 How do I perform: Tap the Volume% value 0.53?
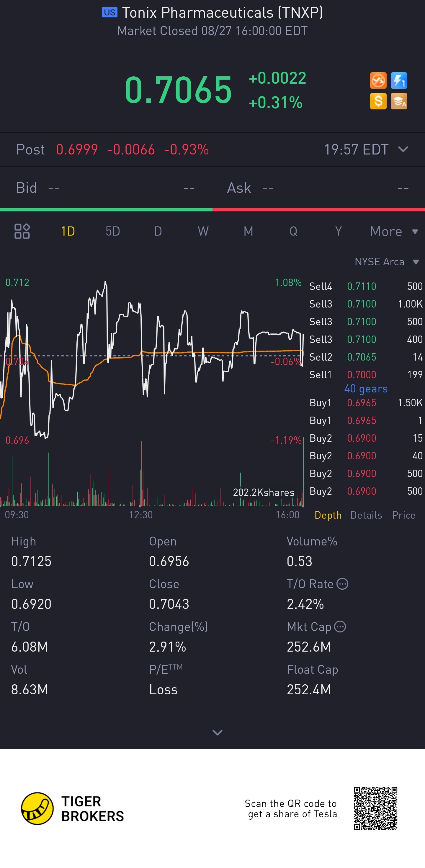pyautogui.click(x=300, y=561)
